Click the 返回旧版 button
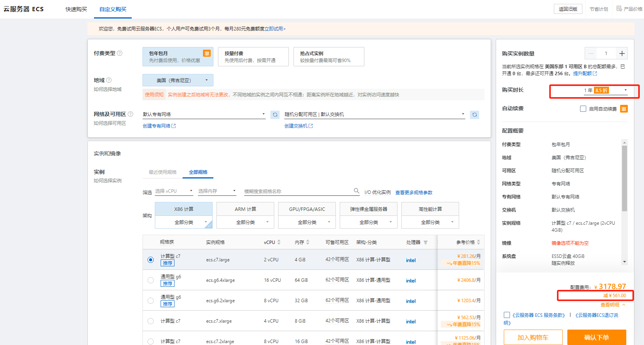Screen dimensions: 644x345 point(568,9)
